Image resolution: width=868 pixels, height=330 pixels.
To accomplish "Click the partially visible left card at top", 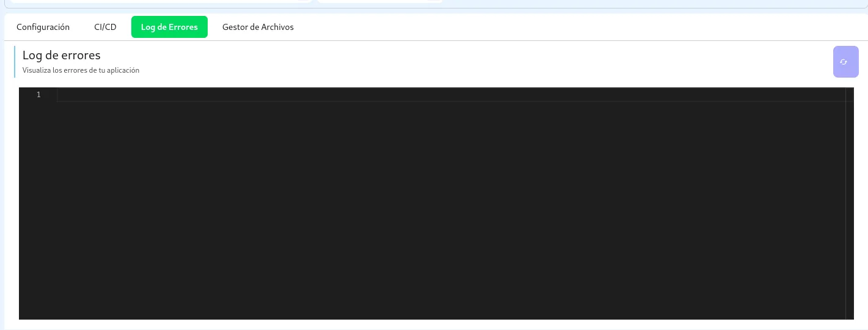I will (161, 1).
